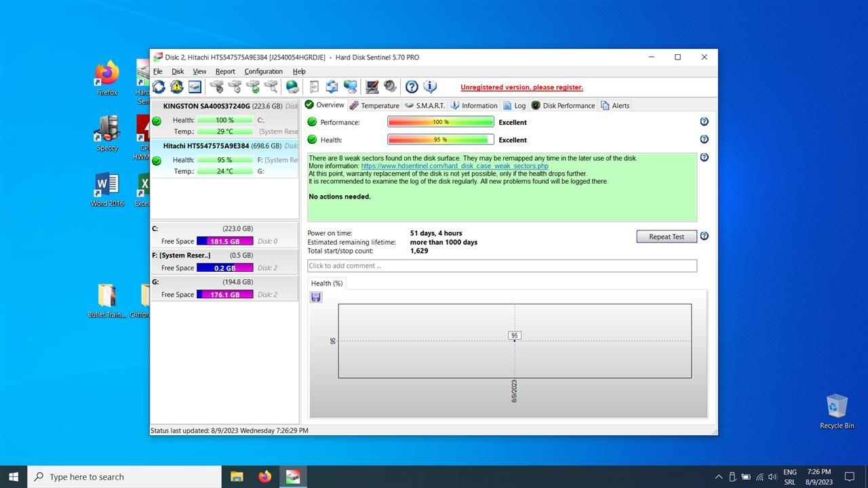Click the blue information bubble toolbar icon

430,87
